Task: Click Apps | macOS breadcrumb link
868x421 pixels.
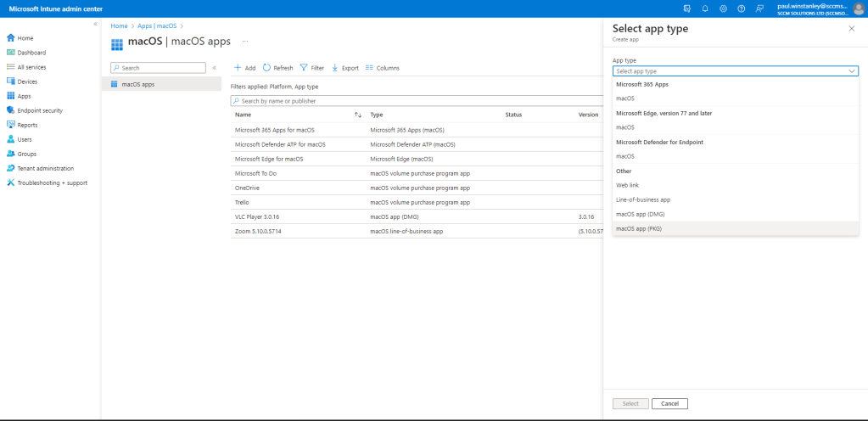Action: (156, 26)
